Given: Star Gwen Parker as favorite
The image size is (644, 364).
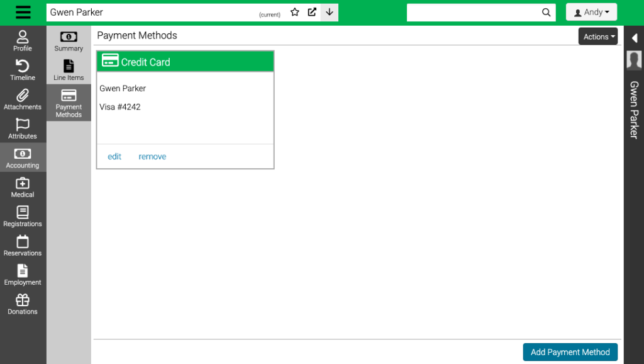Looking at the screenshot, I should coord(294,12).
